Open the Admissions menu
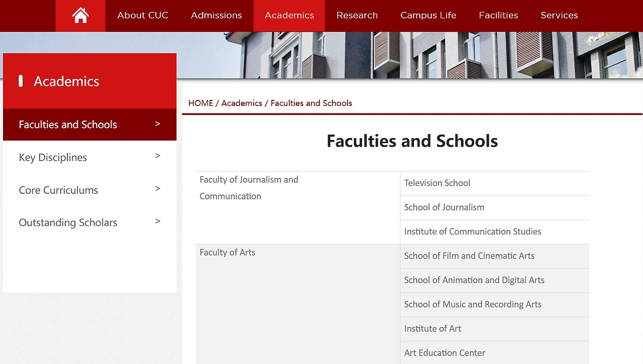 tap(217, 16)
